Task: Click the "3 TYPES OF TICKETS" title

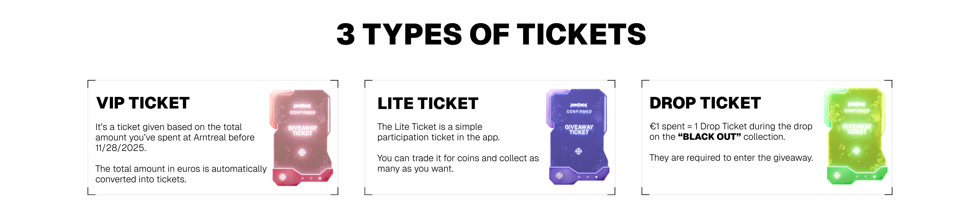Action: coord(491,34)
